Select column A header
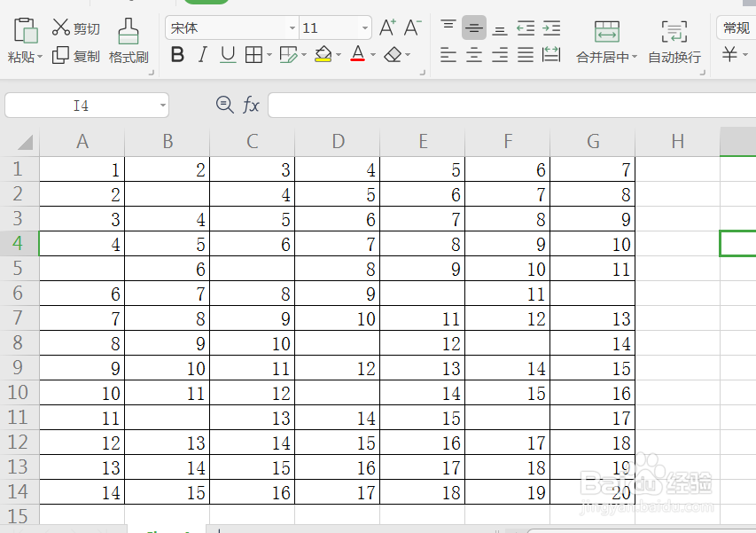The width and height of the screenshot is (756, 533). coord(82,141)
